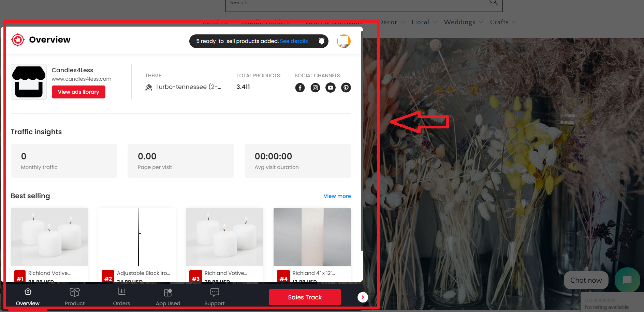Click the website search magnifier icon
This screenshot has height=312, width=644.
(494, 3)
